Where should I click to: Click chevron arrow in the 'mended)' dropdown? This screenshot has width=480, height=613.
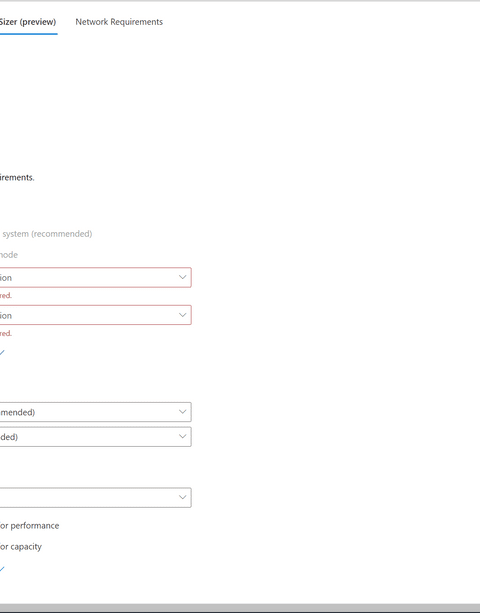(x=183, y=412)
